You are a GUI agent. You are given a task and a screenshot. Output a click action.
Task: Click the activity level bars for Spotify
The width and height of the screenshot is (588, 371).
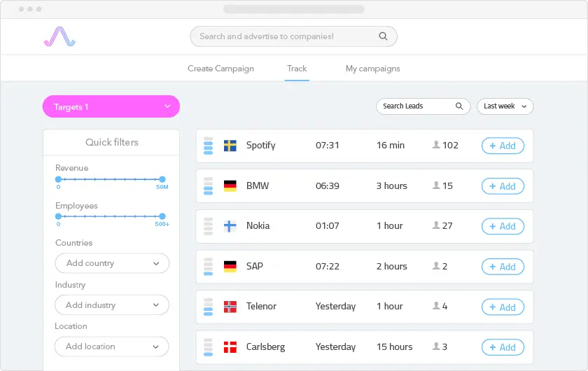[x=208, y=146]
